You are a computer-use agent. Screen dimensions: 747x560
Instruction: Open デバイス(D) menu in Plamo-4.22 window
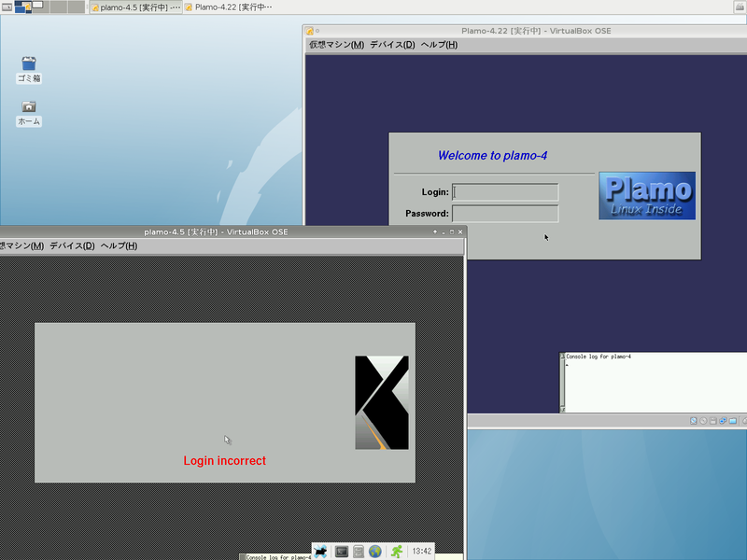[x=392, y=45]
